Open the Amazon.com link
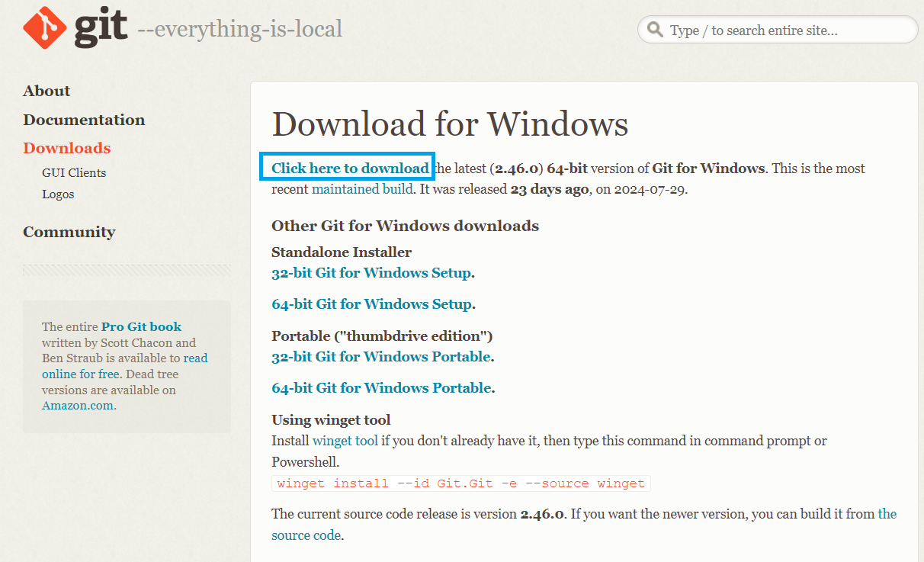The height and width of the screenshot is (562, 924). tap(78, 406)
